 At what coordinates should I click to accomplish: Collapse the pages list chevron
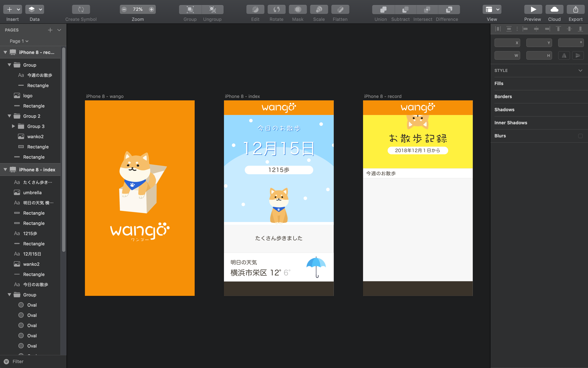tap(59, 30)
